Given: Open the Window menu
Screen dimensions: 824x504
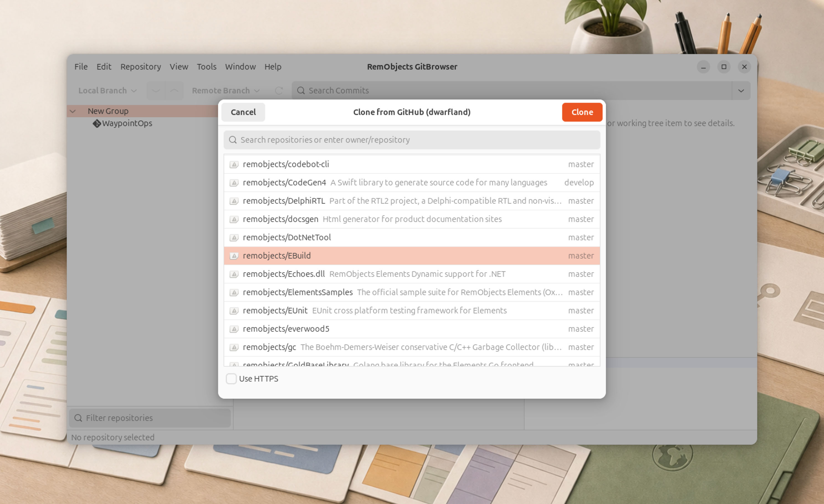Looking at the screenshot, I should 240,66.
